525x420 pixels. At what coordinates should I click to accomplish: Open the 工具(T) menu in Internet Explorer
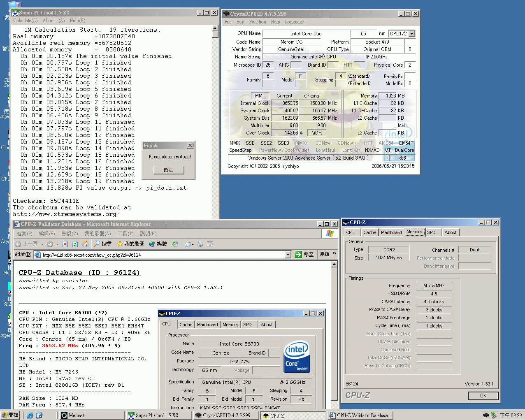click(125, 234)
